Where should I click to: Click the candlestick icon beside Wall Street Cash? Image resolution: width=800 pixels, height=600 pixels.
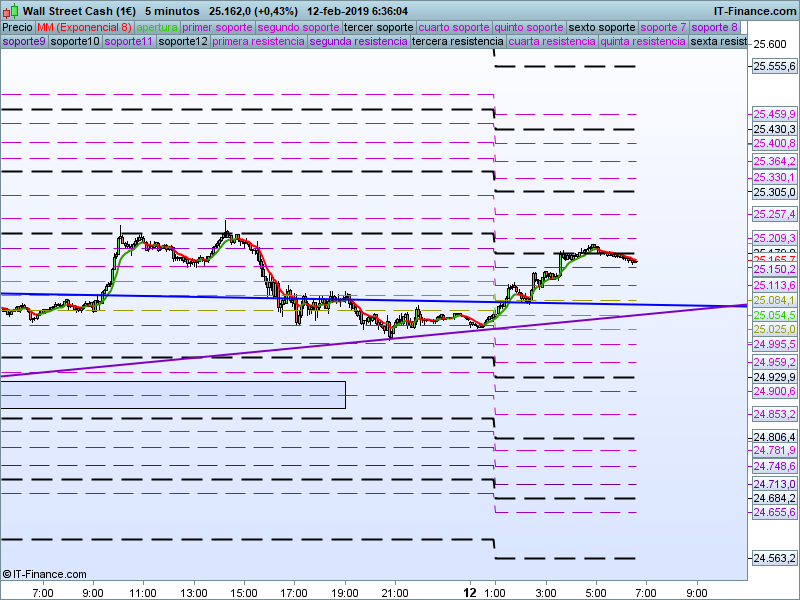pos(10,11)
